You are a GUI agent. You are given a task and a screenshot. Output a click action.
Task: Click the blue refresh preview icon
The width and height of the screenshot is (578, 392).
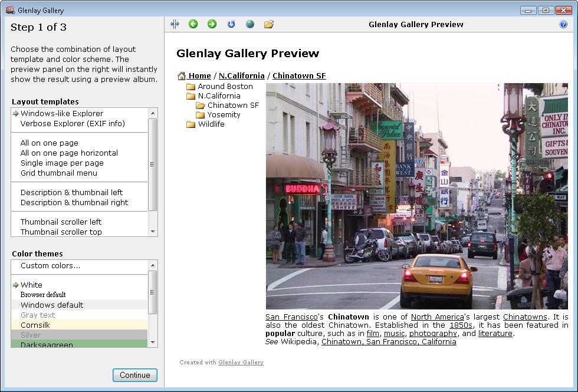point(231,24)
